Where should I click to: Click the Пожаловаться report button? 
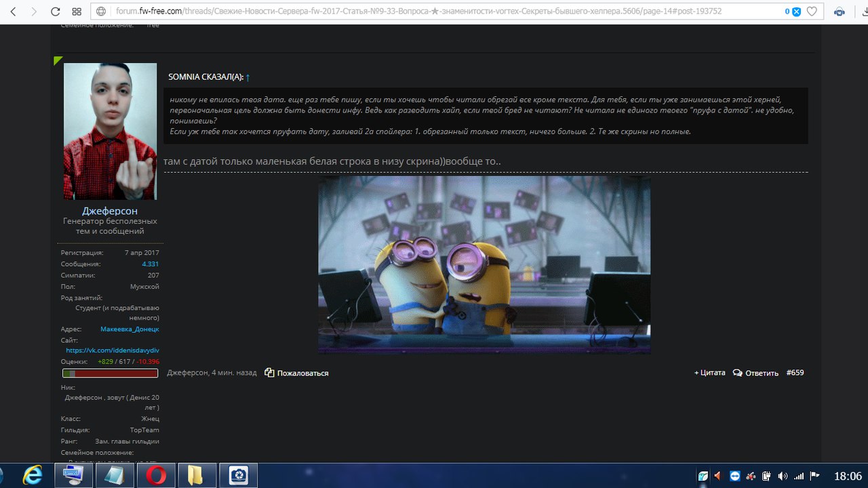coord(302,373)
